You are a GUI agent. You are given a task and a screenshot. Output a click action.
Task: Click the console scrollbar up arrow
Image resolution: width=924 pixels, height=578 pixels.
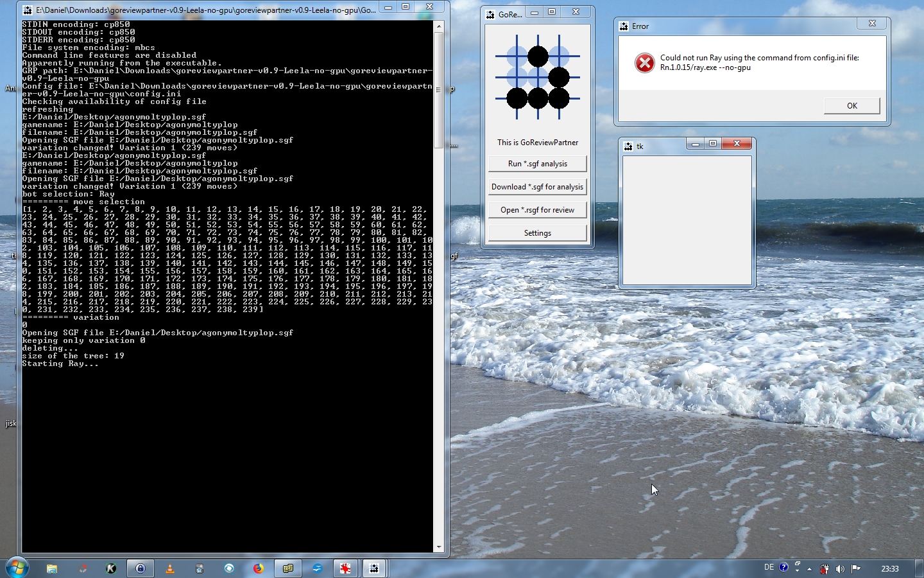coord(439,26)
